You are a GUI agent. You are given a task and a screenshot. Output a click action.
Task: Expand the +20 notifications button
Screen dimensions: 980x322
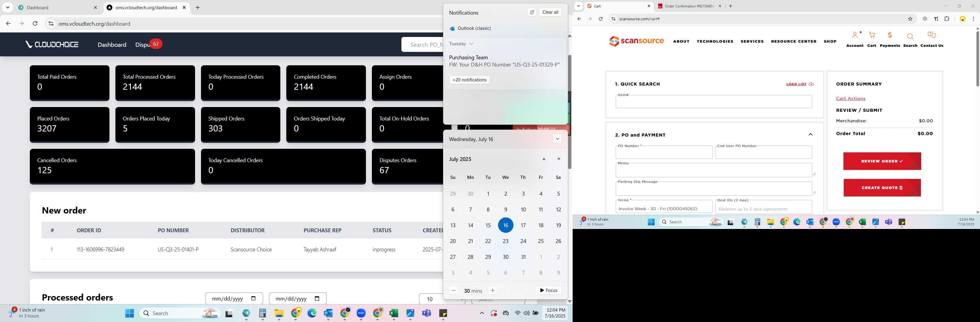[469, 80]
